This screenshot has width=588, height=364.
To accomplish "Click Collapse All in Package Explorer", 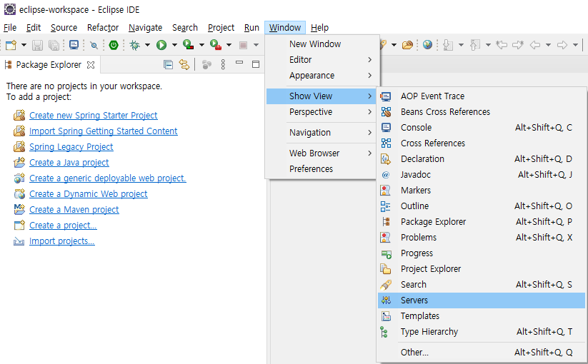I will point(169,65).
